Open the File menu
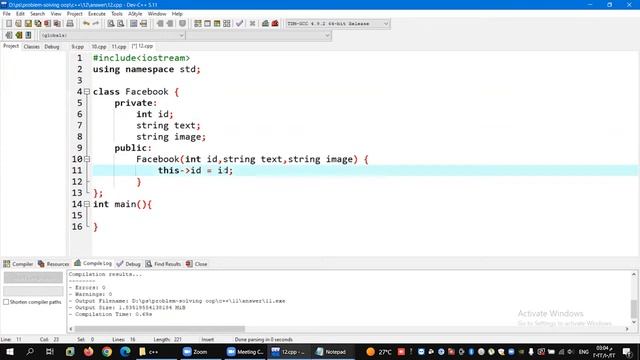The image size is (640, 360). click(7, 14)
